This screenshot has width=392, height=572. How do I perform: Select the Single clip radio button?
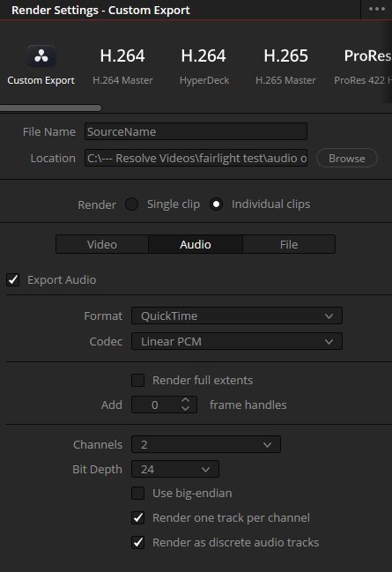(x=131, y=204)
